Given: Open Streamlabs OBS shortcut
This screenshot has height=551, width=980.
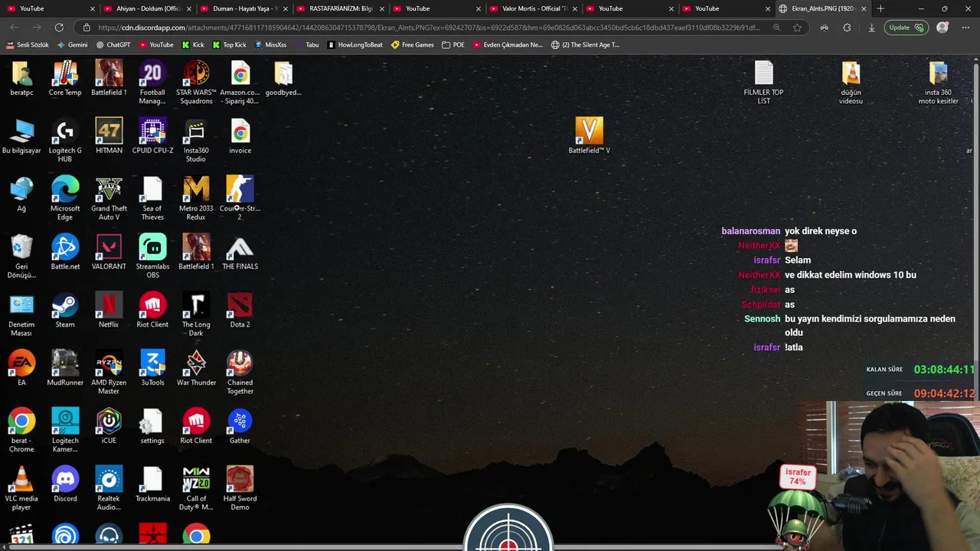Looking at the screenshot, I should click(152, 257).
